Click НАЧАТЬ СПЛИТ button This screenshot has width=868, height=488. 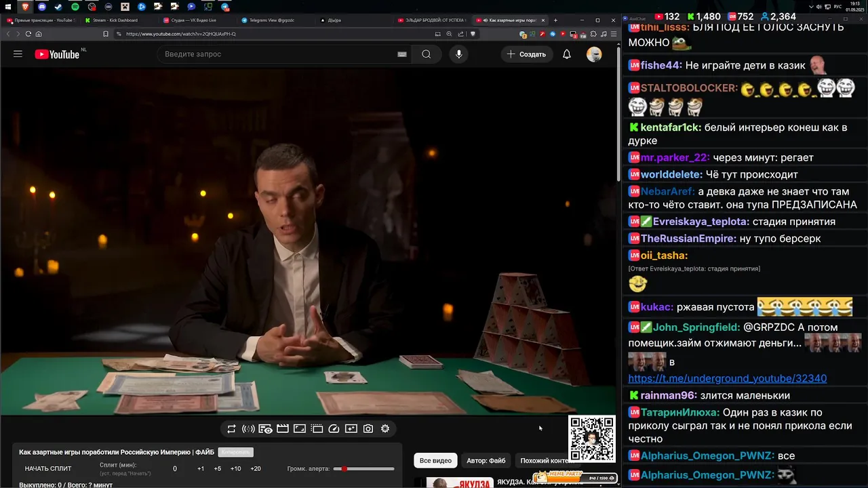[x=48, y=468]
